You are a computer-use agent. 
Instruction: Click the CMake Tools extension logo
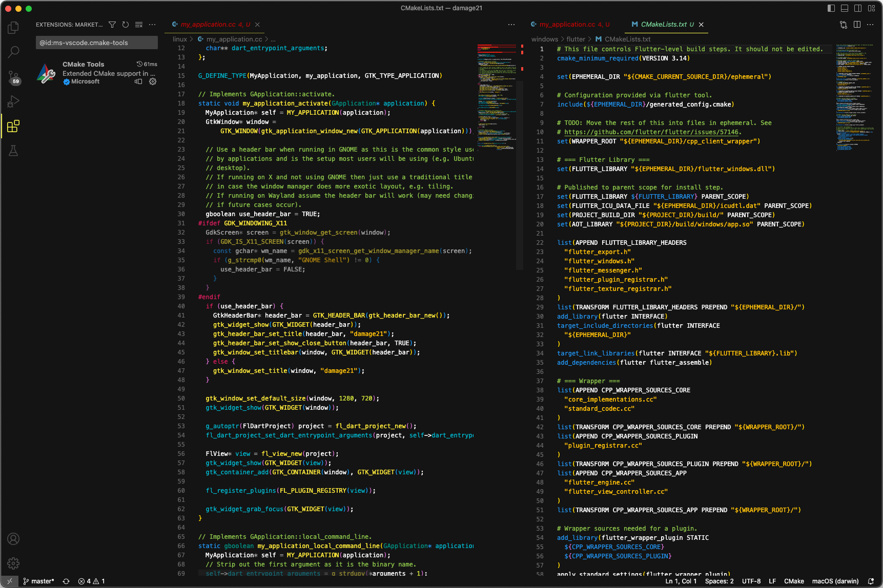click(46, 73)
